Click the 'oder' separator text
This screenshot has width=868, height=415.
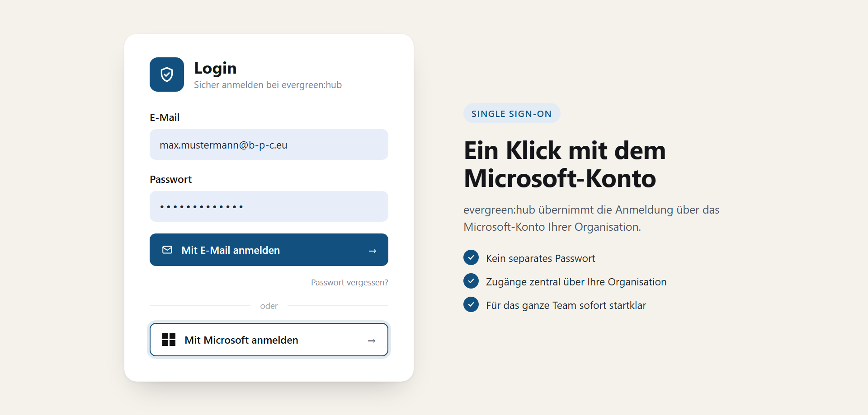coord(269,306)
